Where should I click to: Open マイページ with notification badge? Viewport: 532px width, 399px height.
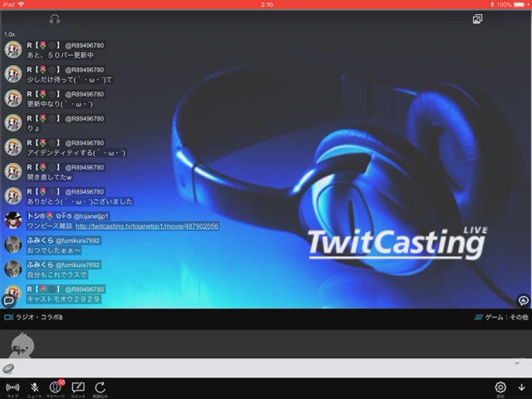point(56,388)
